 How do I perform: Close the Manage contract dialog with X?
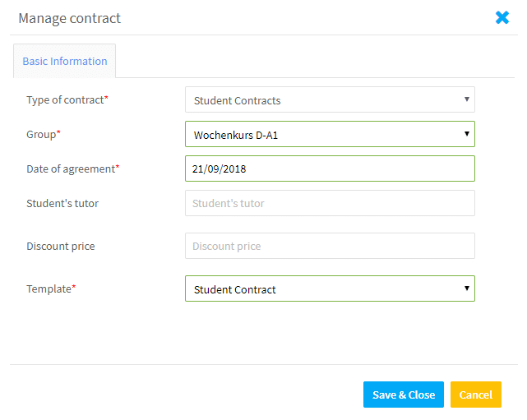pyautogui.click(x=502, y=17)
